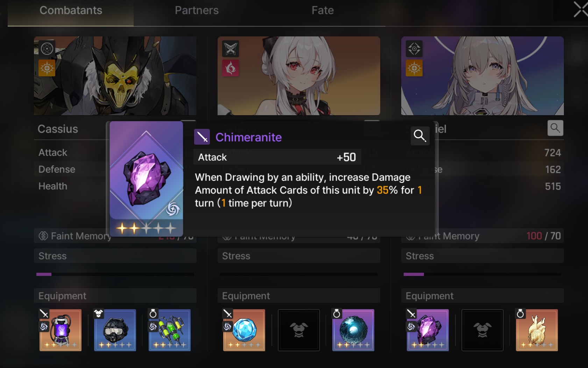Click the blonde haloed character portrait
Screen dimensions: 588x368
coord(482,76)
